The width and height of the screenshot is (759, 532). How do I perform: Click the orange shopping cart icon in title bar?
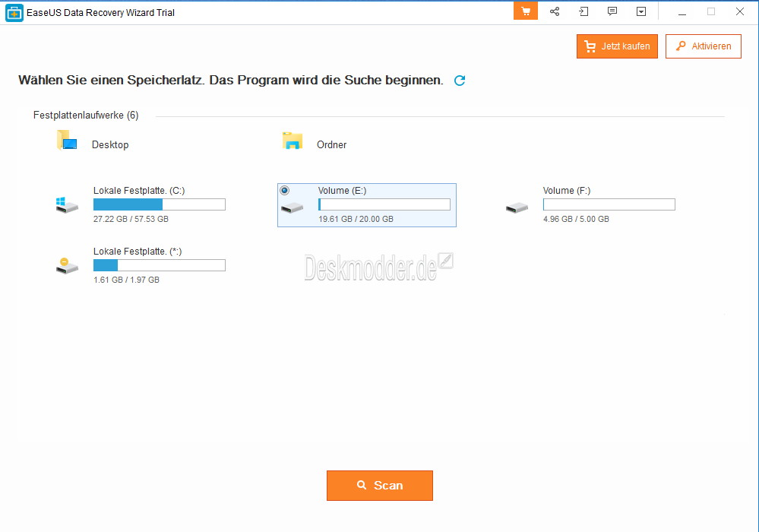click(526, 11)
